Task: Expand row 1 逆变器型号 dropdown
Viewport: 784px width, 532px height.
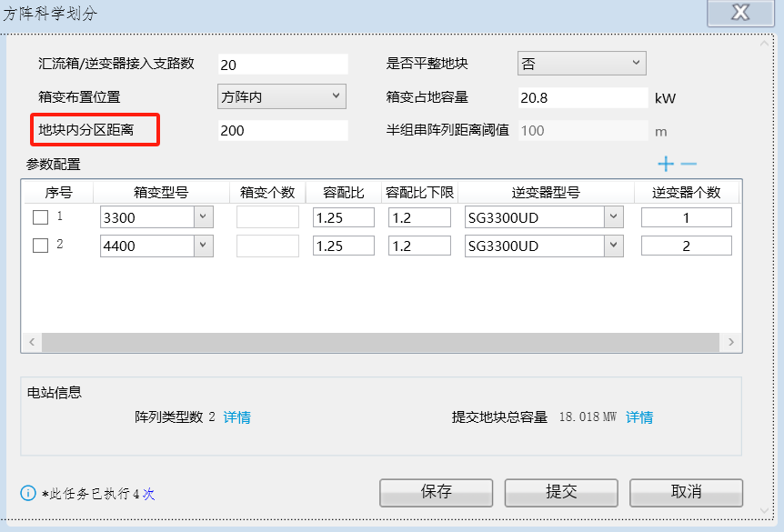Action: point(613,217)
